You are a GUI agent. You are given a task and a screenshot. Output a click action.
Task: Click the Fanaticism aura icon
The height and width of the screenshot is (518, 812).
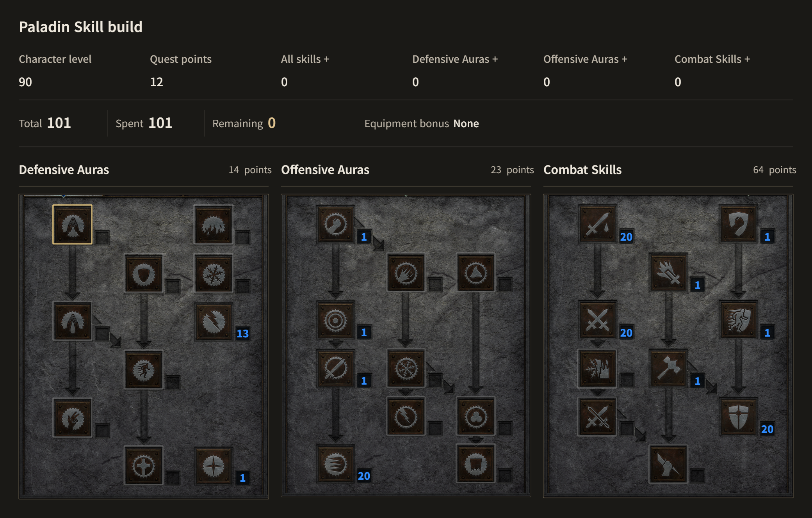tap(336, 464)
